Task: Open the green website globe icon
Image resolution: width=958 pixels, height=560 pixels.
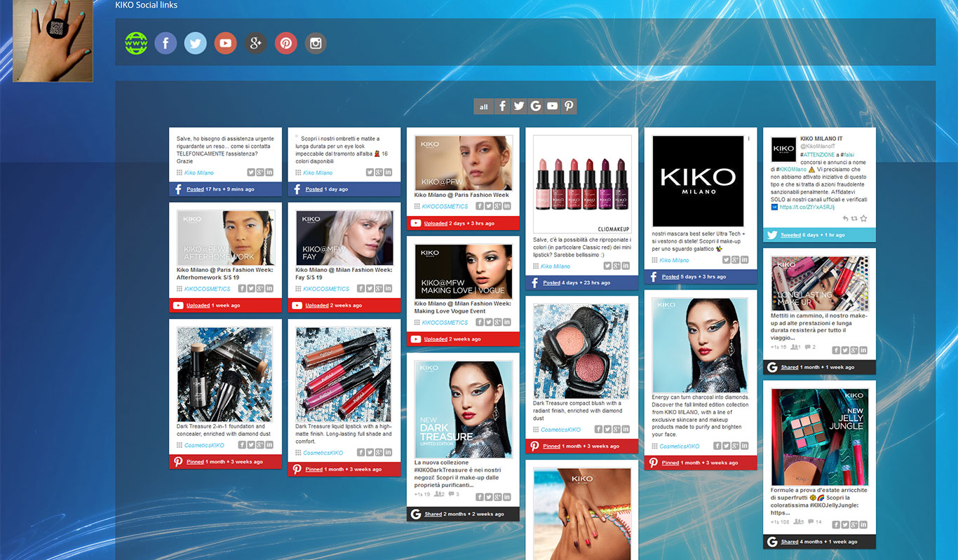Action: tap(136, 43)
